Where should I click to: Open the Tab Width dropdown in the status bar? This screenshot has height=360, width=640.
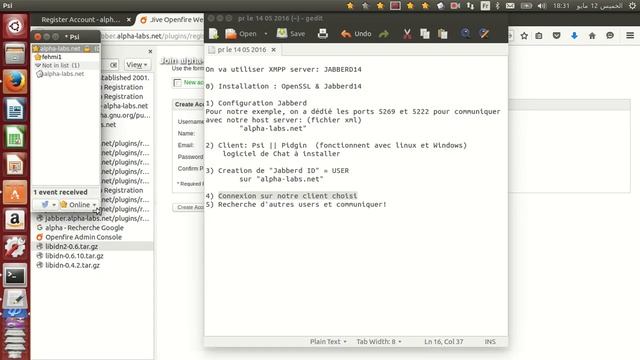point(379,341)
